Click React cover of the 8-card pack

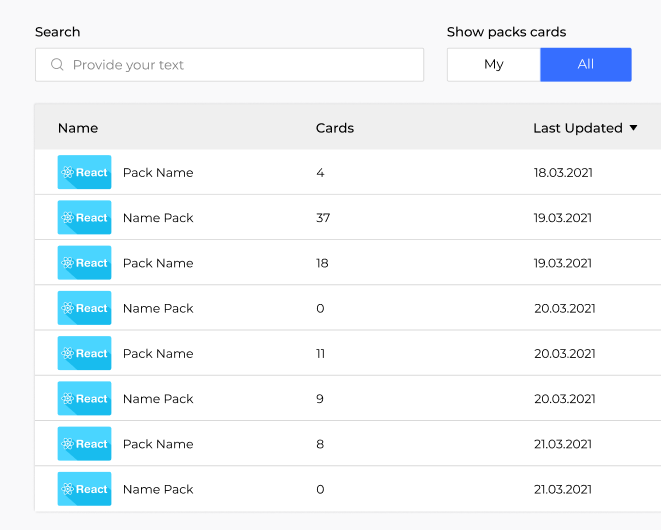tap(84, 444)
